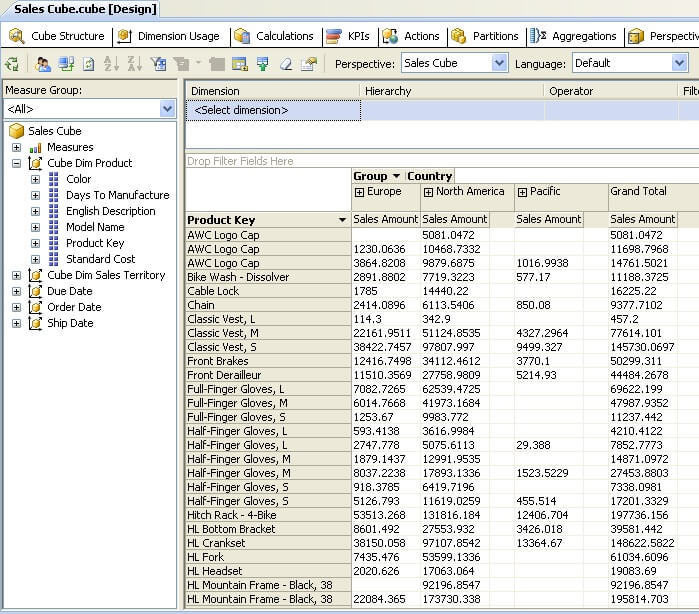Viewport: 699px width, 614px height.
Task: Open the Language dropdown
Action: click(679, 63)
